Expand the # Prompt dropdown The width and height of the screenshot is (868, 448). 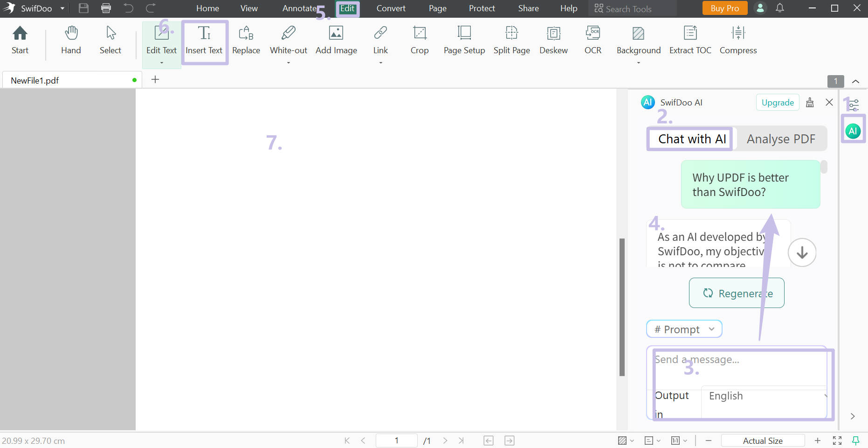click(683, 329)
